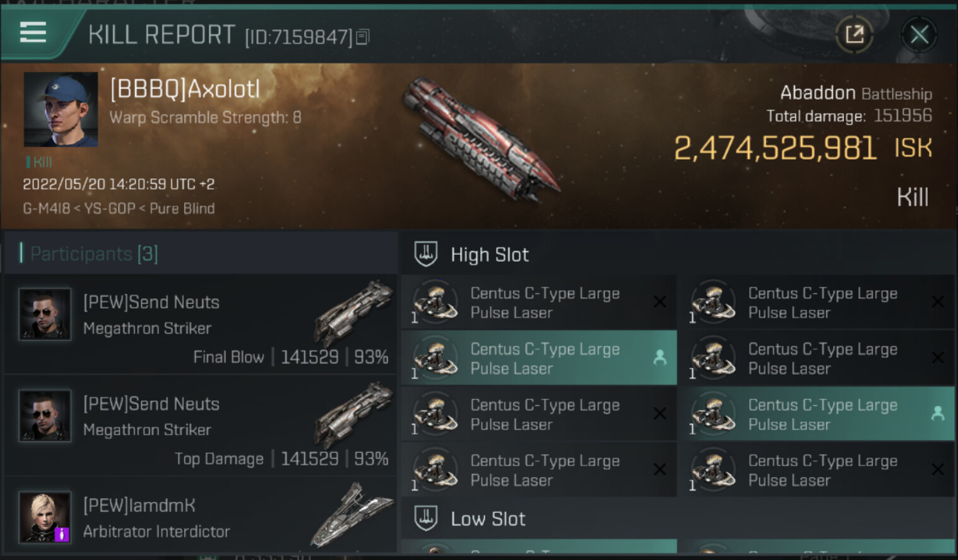Open the hamburger menu beside Kill Report
This screenshot has height=560, width=958.
click(33, 32)
